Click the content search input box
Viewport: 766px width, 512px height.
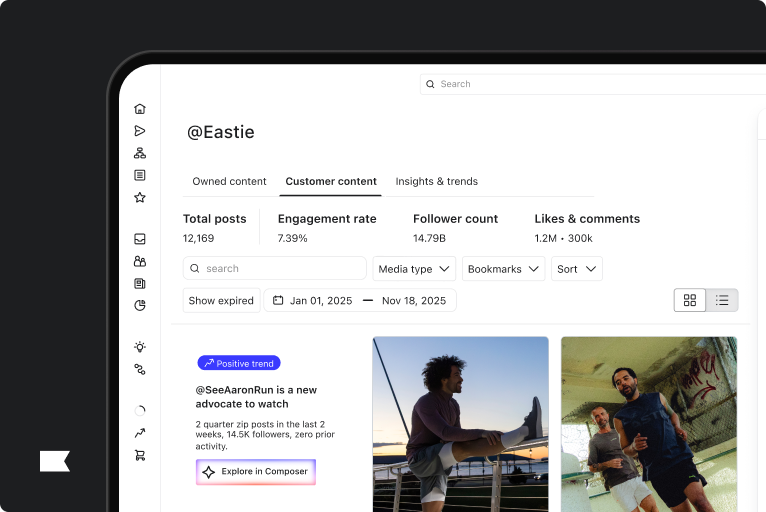click(x=275, y=268)
